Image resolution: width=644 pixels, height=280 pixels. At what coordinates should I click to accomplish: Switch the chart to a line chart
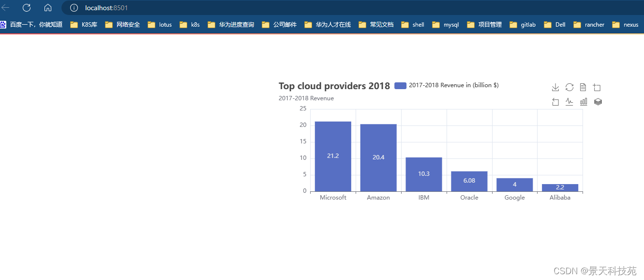(x=569, y=102)
